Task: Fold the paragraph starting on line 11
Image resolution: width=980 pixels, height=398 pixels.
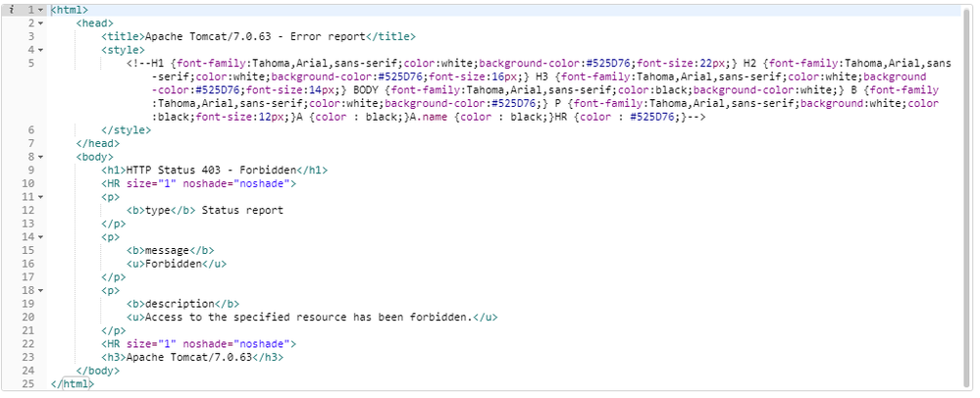Action: [x=40, y=196]
